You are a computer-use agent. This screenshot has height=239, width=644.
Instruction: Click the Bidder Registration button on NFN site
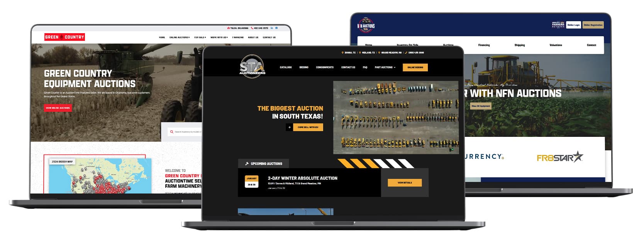pyautogui.click(x=593, y=25)
